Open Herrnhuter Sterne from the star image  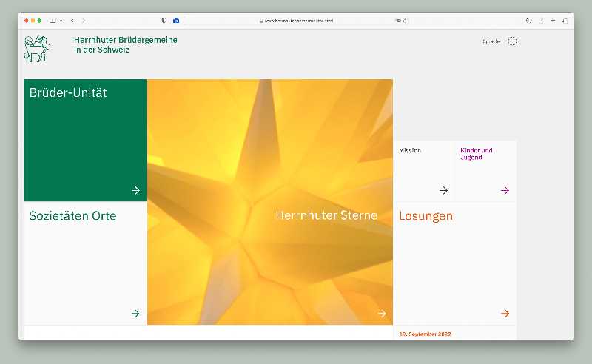326,215
